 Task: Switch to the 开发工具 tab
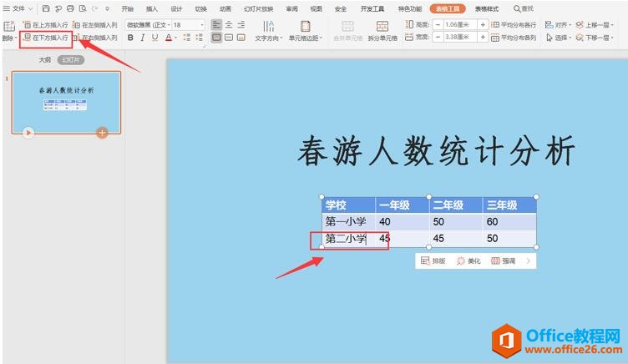pyautogui.click(x=372, y=8)
